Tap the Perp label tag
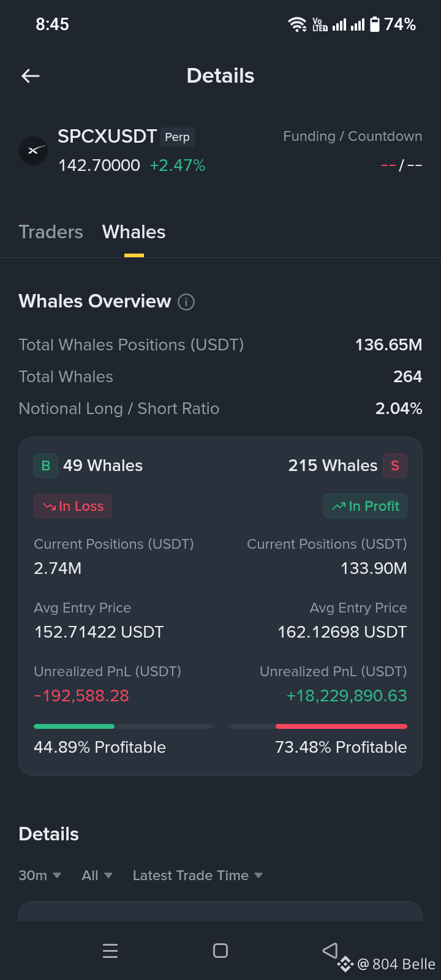Viewport: 441px width, 980px height. pos(177,137)
